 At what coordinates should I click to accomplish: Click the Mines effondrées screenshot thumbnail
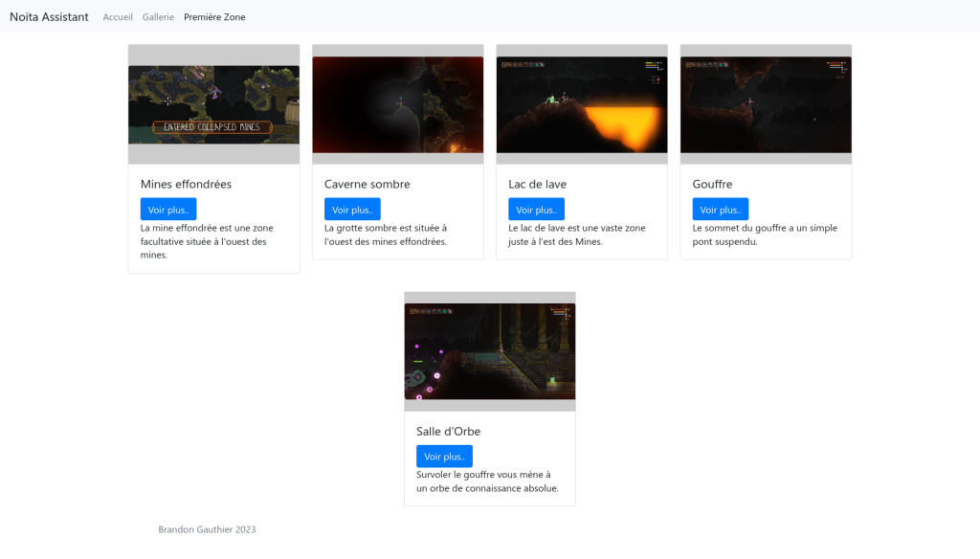[x=213, y=104]
